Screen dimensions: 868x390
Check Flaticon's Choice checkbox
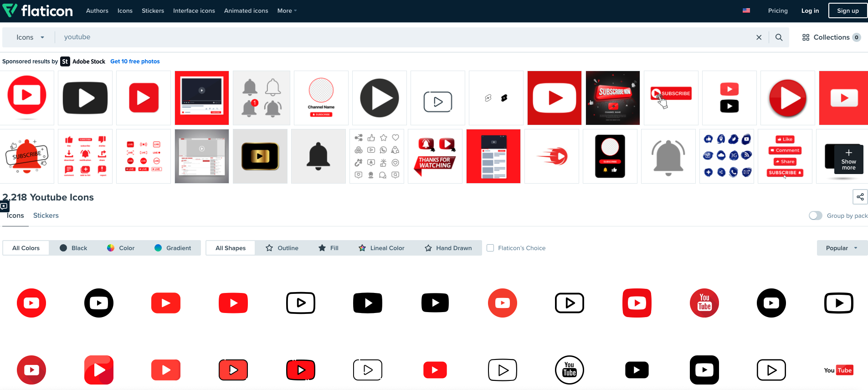[x=490, y=248]
